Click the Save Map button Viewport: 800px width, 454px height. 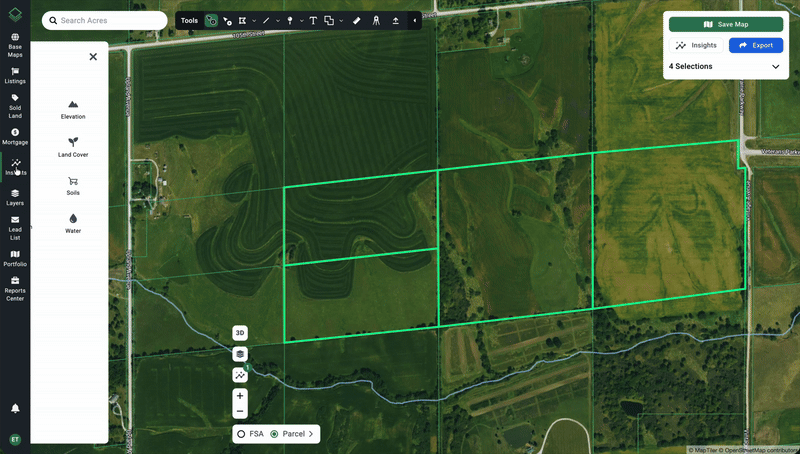click(x=726, y=24)
